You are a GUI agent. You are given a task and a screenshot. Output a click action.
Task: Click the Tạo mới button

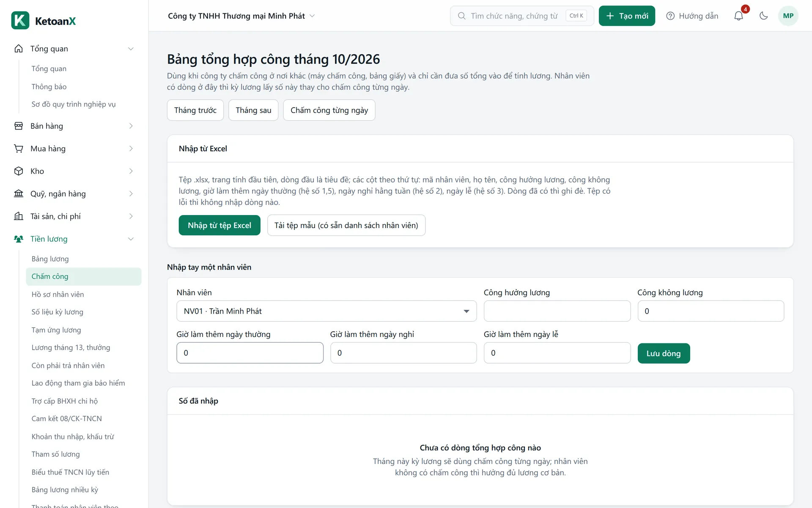(627, 16)
